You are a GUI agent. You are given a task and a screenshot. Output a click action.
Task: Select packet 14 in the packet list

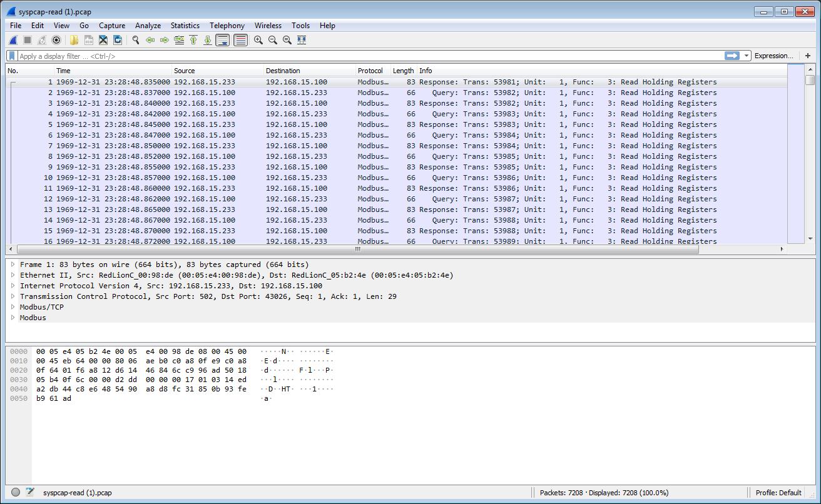point(397,220)
